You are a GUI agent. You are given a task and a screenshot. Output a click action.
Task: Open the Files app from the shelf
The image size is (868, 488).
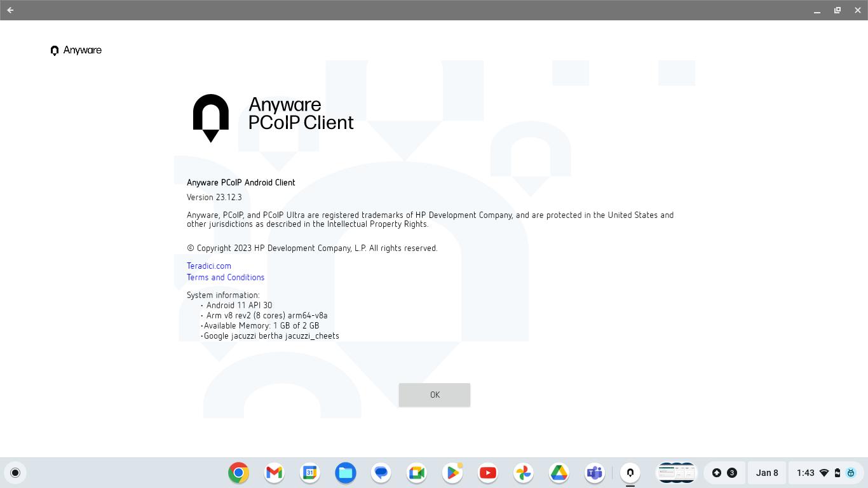346,473
